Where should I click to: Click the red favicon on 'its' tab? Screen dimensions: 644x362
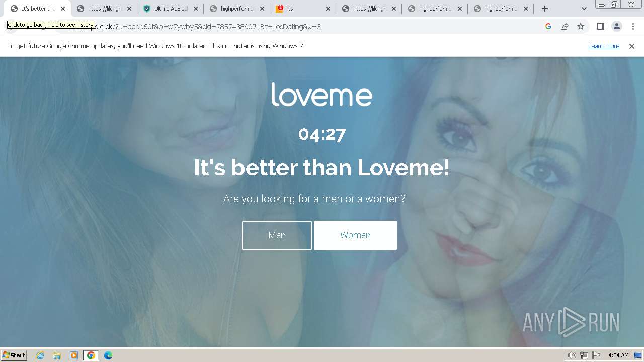pos(280,9)
